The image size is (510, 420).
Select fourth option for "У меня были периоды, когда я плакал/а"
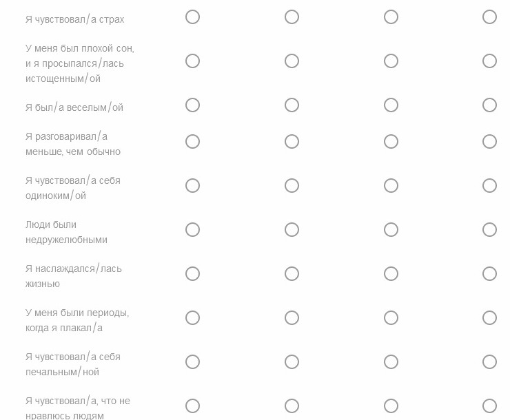click(490, 318)
